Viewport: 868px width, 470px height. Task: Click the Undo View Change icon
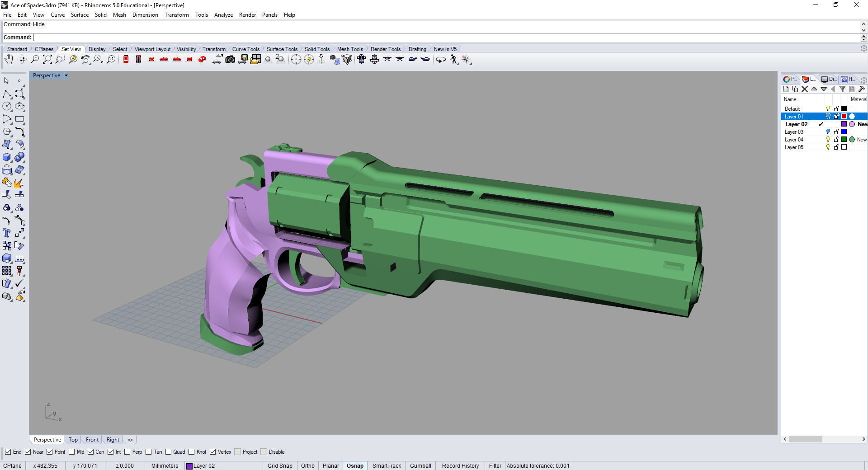point(85,60)
